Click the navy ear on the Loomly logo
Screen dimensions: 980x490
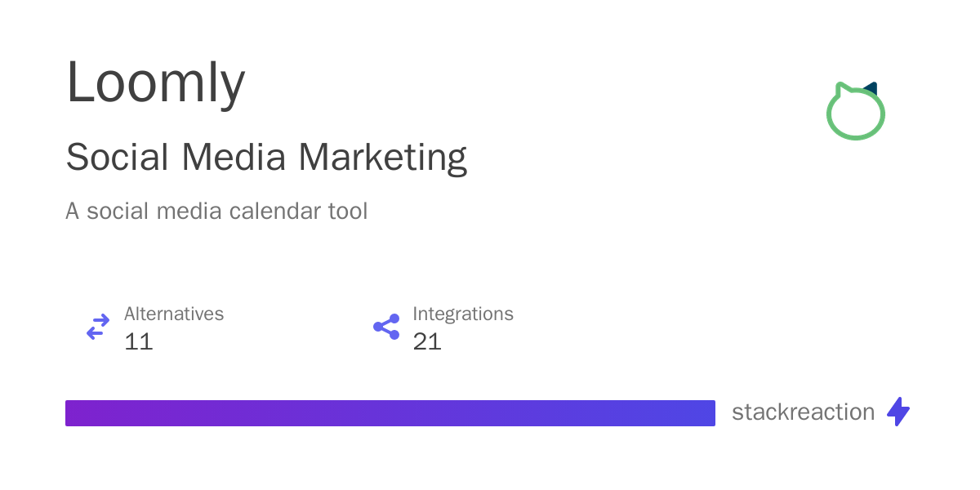(x=871, y=87)
